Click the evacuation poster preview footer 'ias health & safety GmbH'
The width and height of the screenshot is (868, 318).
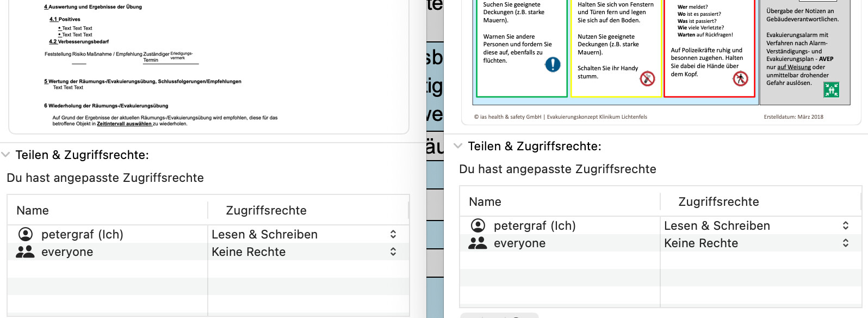click(x=507, y=117)
